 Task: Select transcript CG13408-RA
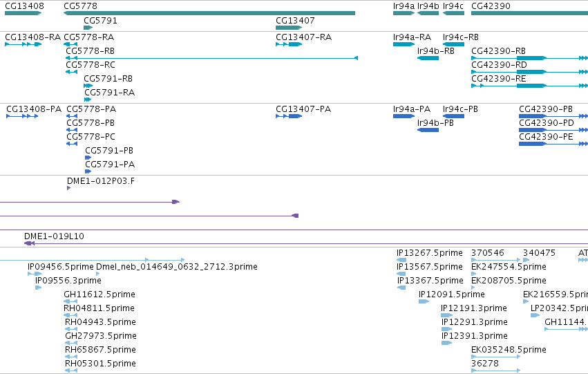point(32,37)
